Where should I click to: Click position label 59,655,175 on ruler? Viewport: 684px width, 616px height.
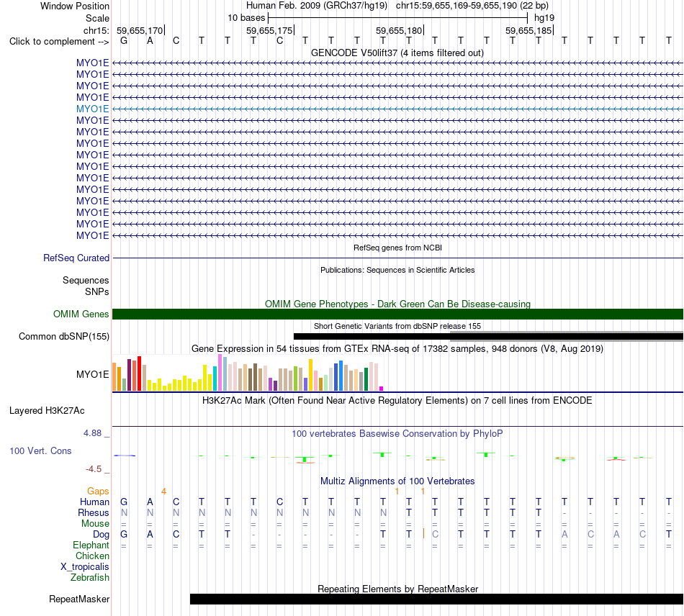point(269,30)
